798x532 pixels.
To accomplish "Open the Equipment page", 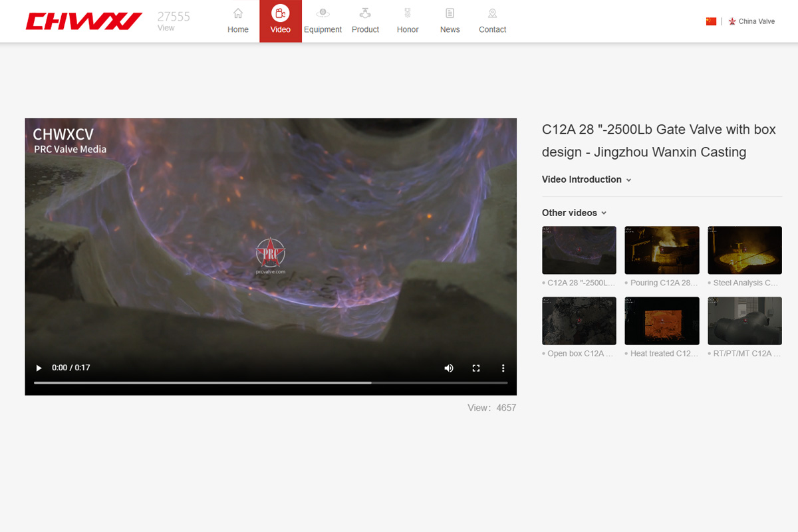I will [x=323, y=21].
